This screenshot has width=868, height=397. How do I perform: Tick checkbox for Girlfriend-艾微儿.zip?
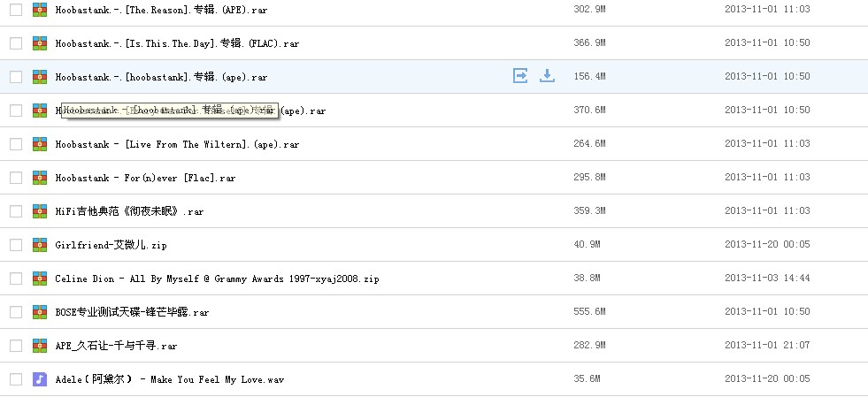click(16, 245)
